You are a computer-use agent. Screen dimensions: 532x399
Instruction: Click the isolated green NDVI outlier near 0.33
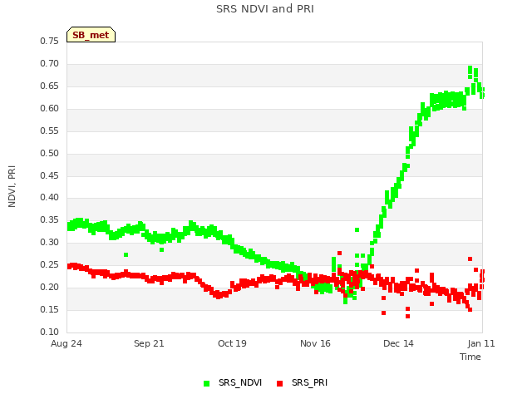click(357, 230)
